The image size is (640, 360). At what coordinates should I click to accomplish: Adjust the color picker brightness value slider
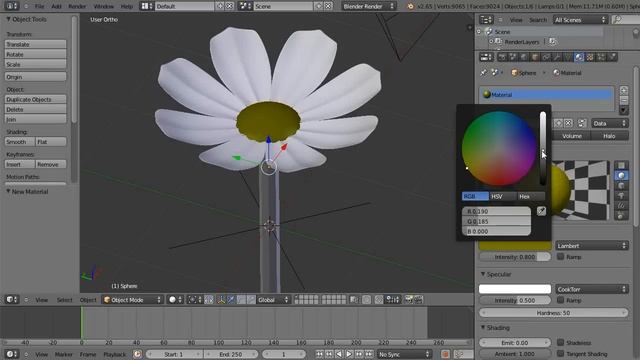[x=542, y=149]
